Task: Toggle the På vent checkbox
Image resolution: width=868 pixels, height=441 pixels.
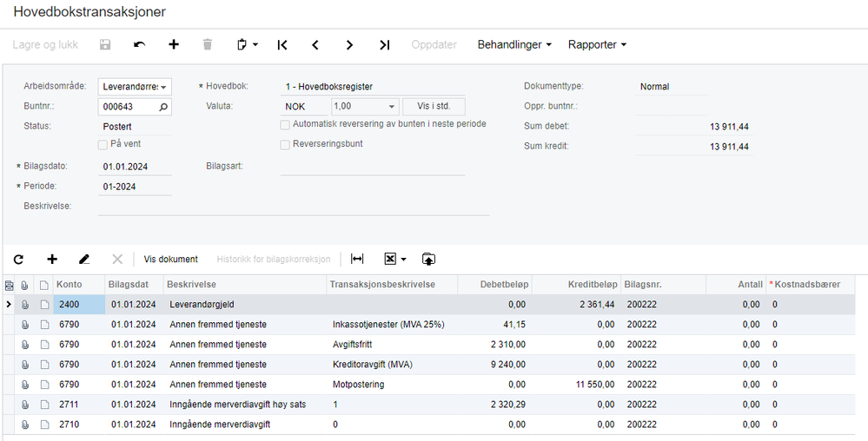Action: coord(103,144)
